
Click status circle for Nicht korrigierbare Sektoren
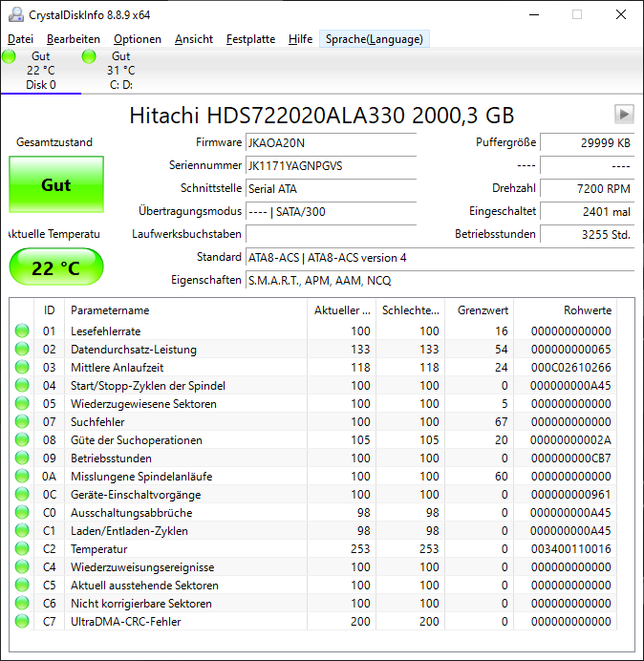coord(22,603)
